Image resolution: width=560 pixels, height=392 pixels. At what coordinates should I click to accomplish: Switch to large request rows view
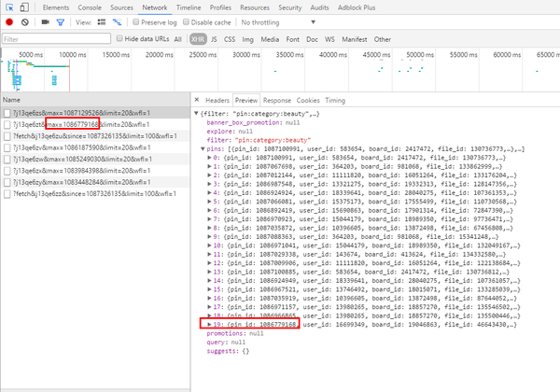(x=102, y=22)
